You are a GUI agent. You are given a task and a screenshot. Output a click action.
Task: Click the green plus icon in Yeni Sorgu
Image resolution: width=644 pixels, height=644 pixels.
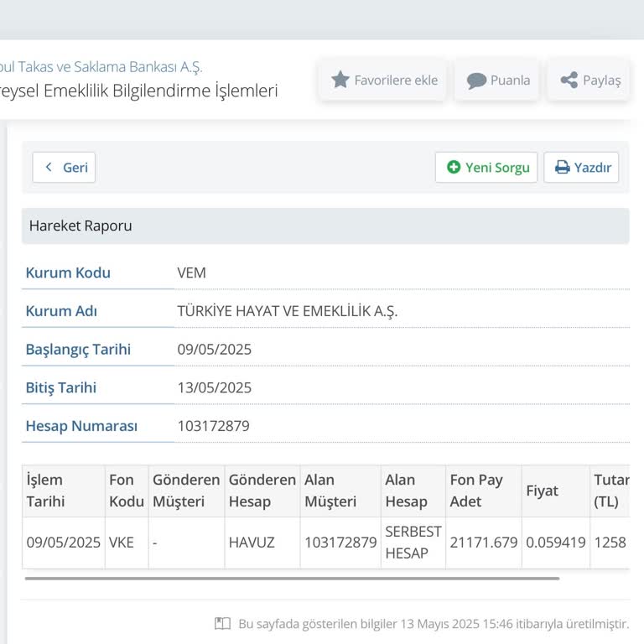[454, 167]
